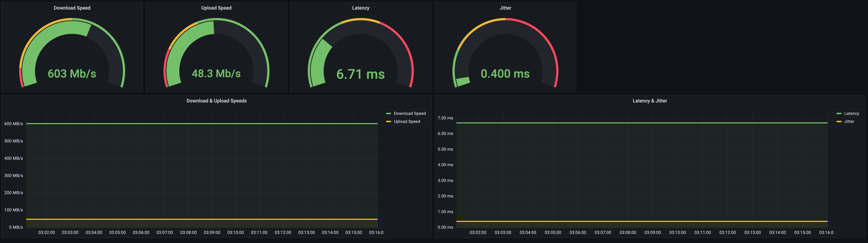
Task: Click the 48.3 Mb/s gauge value
Action: (216, 73)
